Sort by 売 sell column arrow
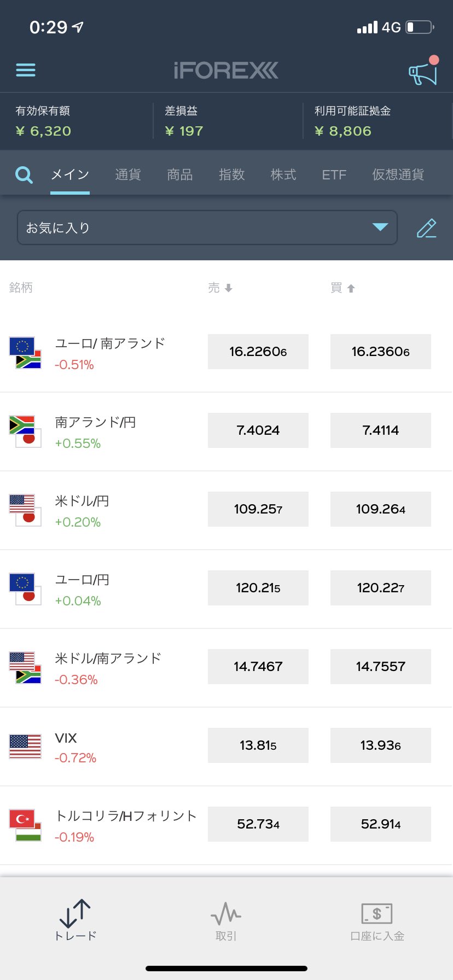453x980 pixels. 229,288
